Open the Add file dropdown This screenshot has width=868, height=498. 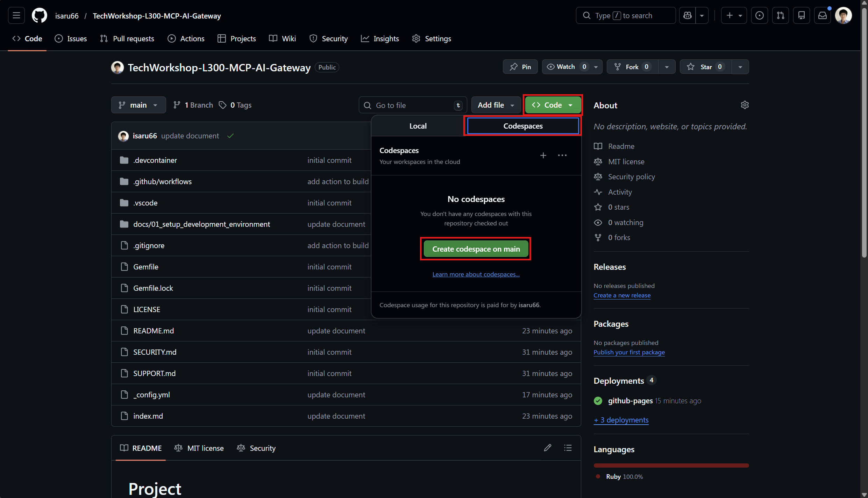pyautogui.click(x=496, y=105)
